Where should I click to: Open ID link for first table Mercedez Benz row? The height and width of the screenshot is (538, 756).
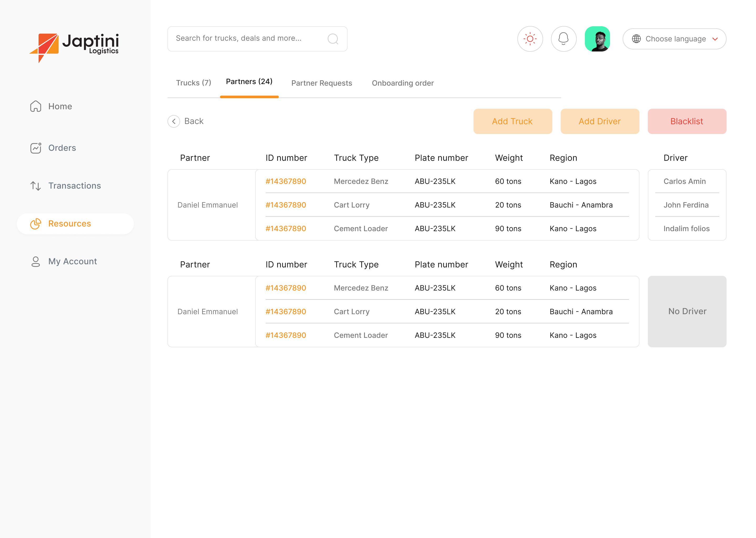[286, 181]
